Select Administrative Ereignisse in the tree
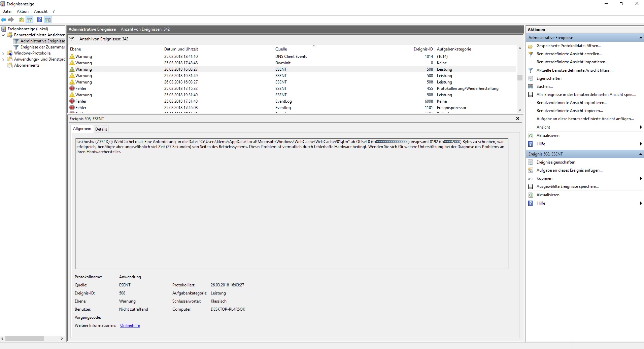644x349 pixels. click(x=42, y=41)
